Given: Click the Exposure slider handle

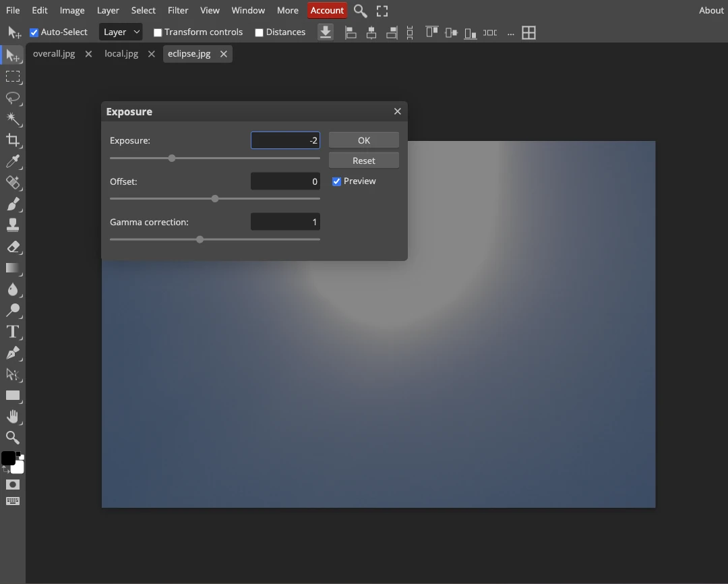Looking at the screenshot, I should click(x=172, y=158).
